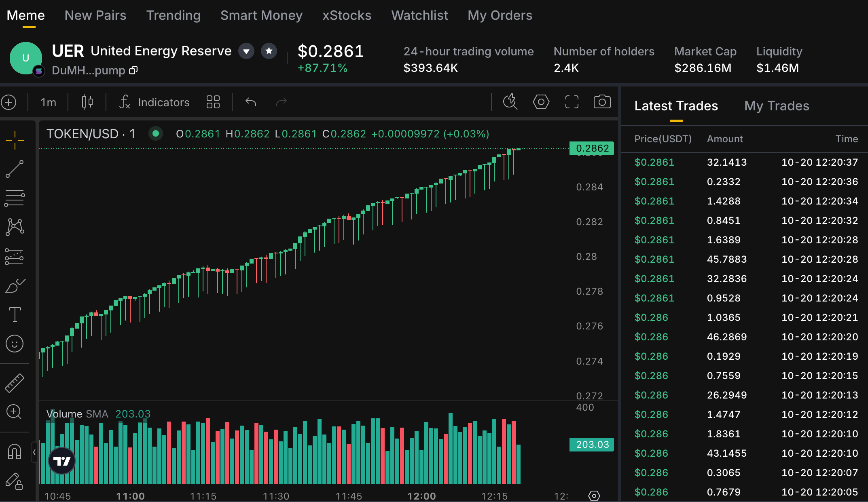Copy the DuMH...pump contract address
The image size is (868, 502).
click(133, 71)
